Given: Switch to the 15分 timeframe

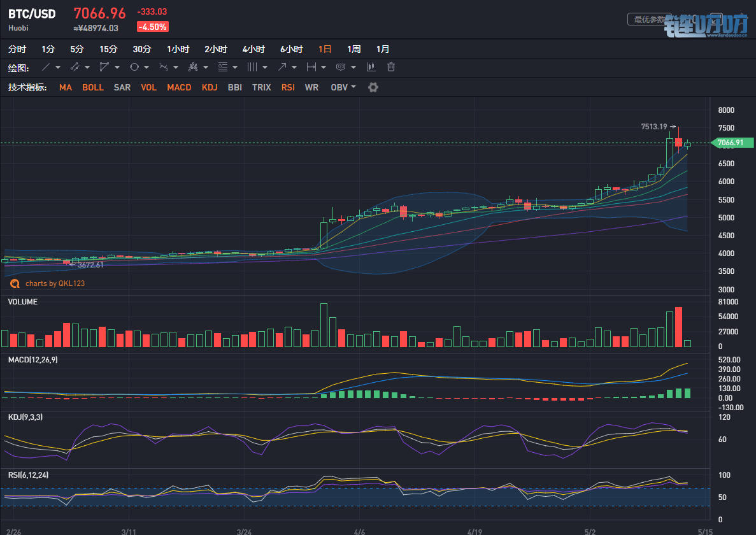Looking at the screenshot, I should [x=108, y=49].
